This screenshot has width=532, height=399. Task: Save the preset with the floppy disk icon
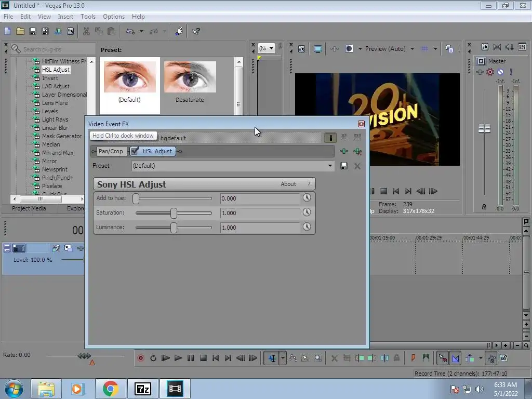[344, 166]
